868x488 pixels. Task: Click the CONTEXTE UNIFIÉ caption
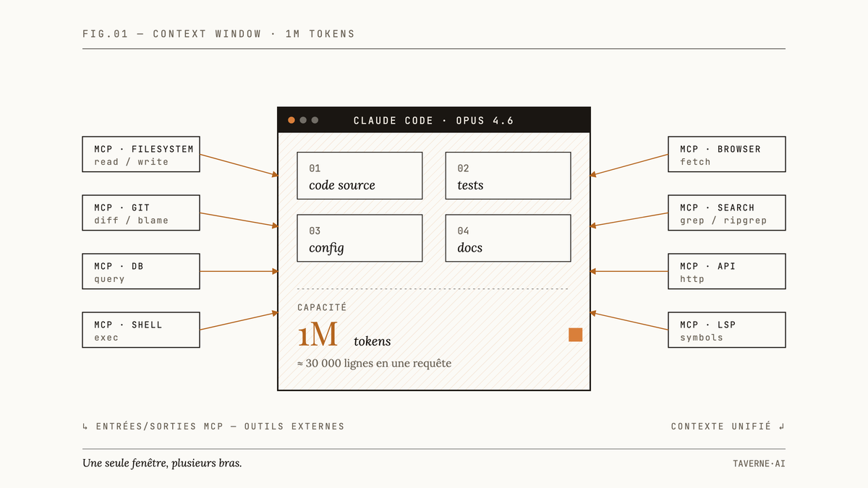coord(728,427)
